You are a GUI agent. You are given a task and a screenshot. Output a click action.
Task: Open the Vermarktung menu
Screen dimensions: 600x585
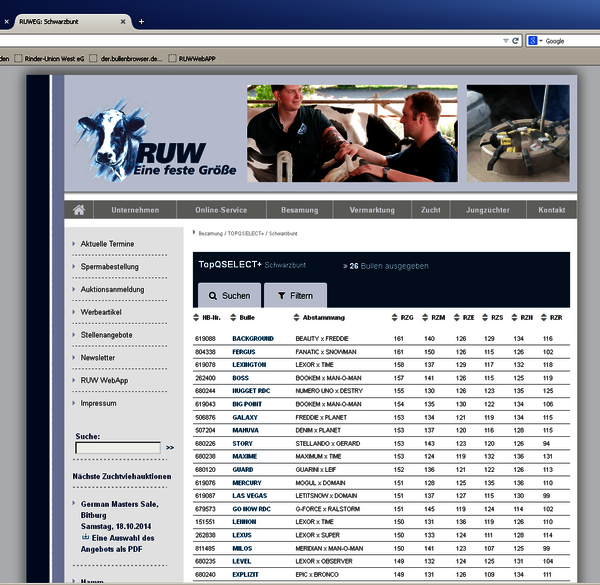tap(372, 210)
